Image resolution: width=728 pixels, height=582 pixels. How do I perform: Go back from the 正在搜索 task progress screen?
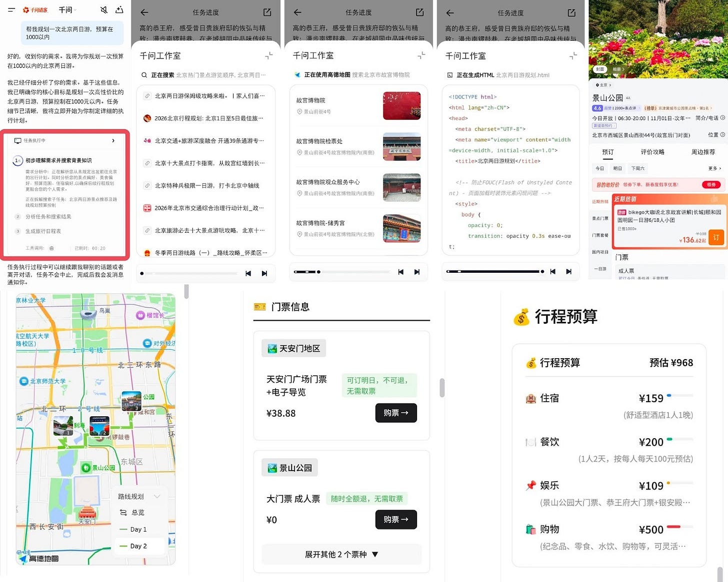click(x=144, y=12)
